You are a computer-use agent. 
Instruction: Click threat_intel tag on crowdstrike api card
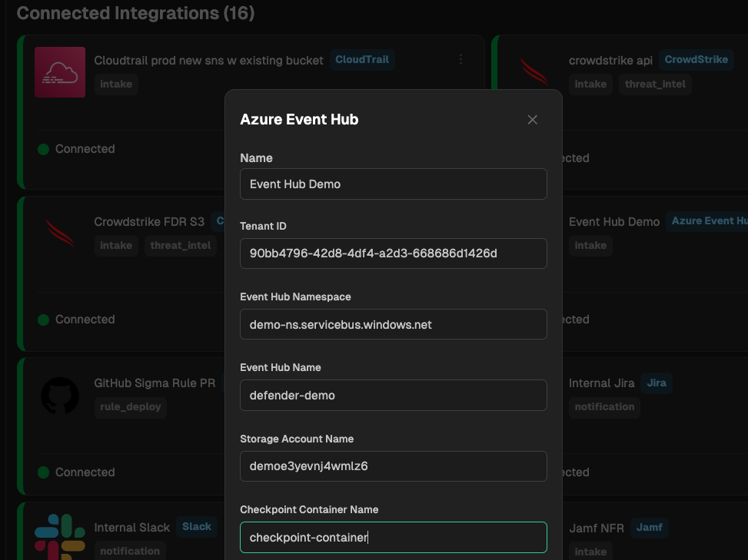point(655,84)
